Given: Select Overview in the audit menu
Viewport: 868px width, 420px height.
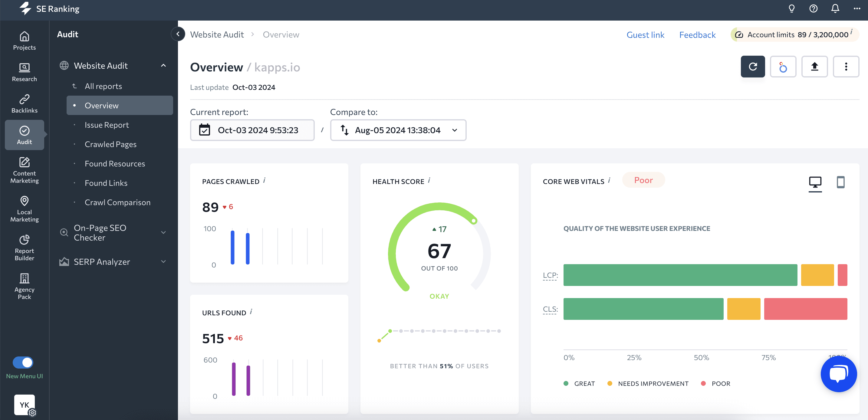Looking at the screenshot, I should tap(120, 105).
